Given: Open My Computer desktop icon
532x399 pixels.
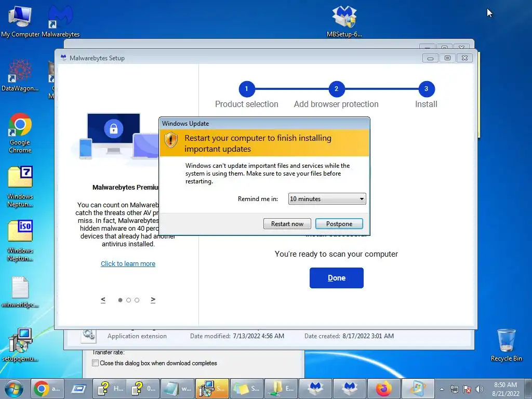Looking at the screenshot, I should [x=20, y=21].
